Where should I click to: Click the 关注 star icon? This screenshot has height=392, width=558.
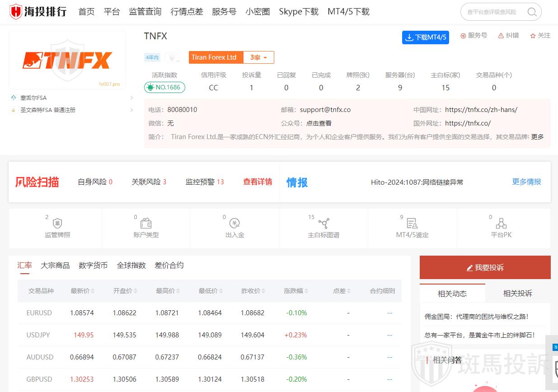click(x=533, y=36)
